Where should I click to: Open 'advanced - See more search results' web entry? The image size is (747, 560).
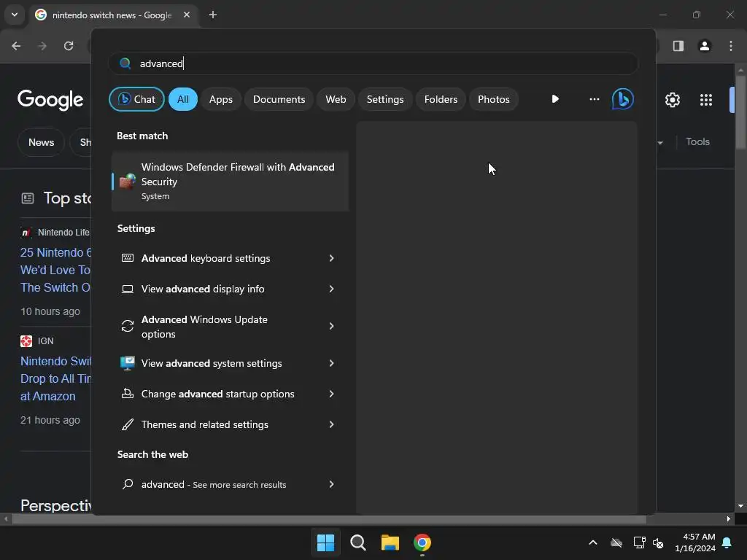coord(230,484)
